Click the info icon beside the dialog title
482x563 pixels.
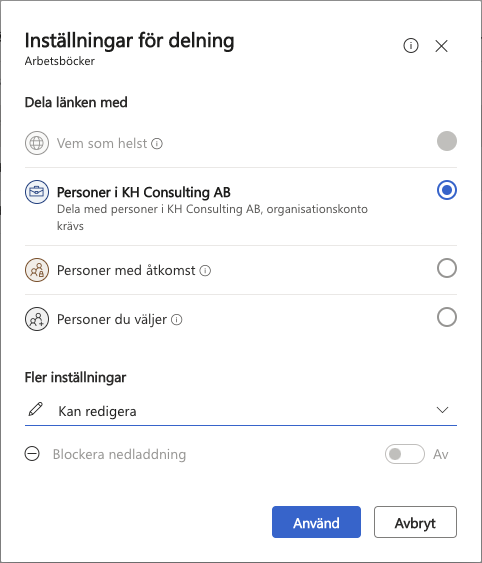[411, 46]
